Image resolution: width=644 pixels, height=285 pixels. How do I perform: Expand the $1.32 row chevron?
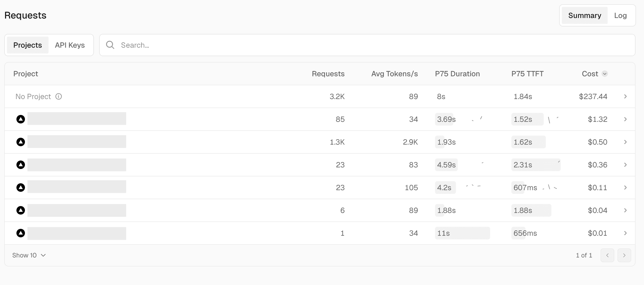(625, 119)
